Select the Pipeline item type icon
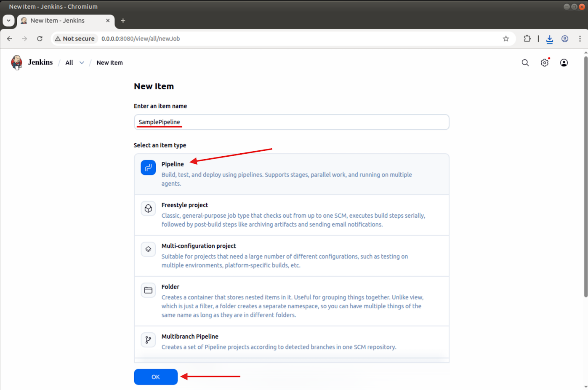The height and width of the screenshot is (390, 588). [148, 168]
